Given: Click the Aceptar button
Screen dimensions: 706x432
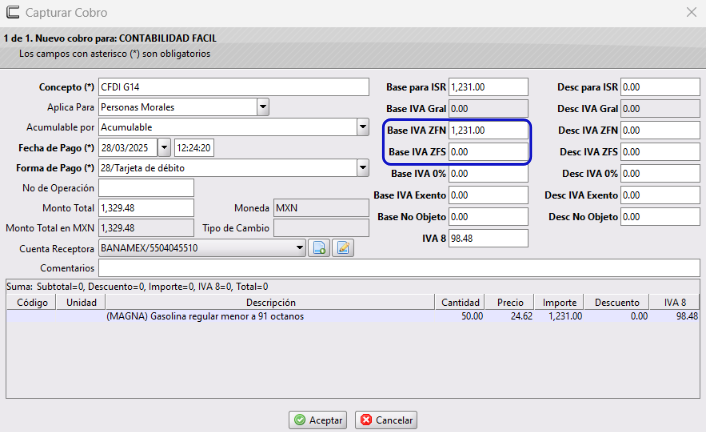Looking at the screenshot, I should [x=318, y=420].
